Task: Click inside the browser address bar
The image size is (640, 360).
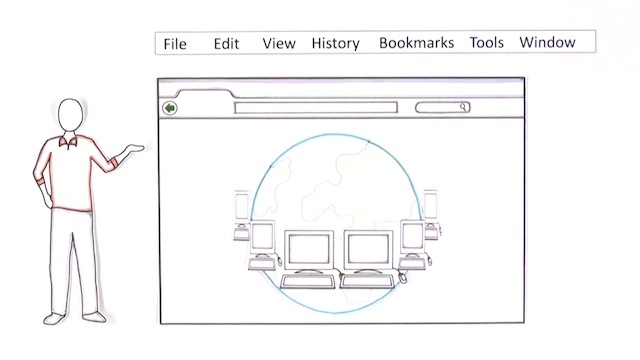Action: click(x=316, y=108)
